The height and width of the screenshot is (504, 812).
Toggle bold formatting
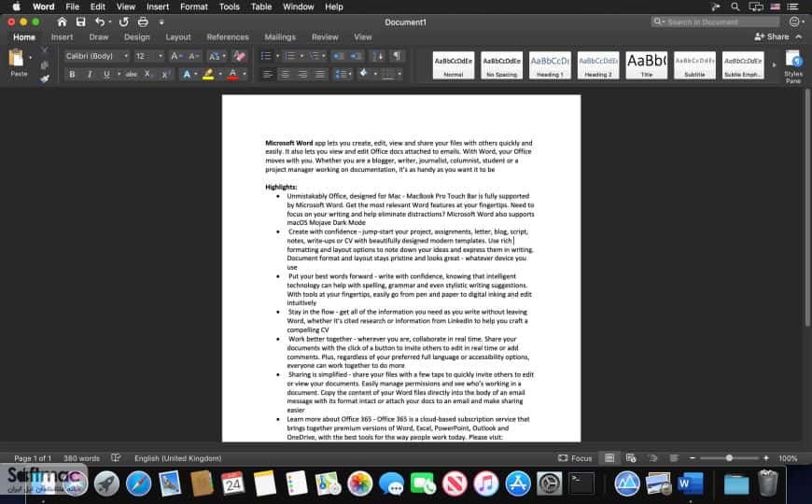point(72,75)
